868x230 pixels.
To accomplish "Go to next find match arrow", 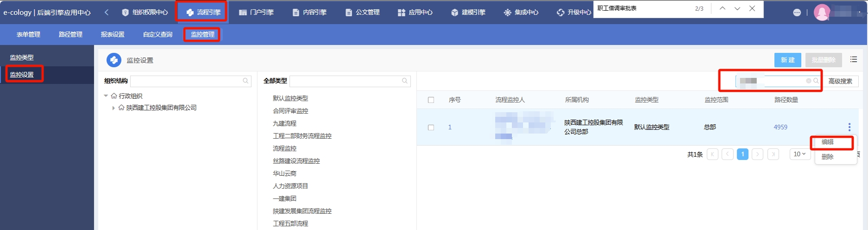I will pyautogui.click(x=737, y=8).
